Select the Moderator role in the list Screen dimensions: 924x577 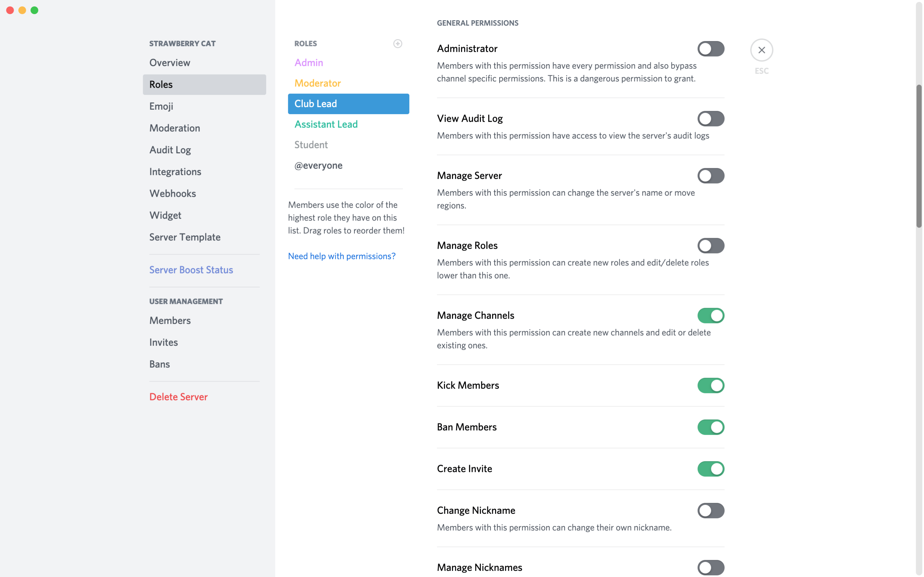tap(317, 83)
